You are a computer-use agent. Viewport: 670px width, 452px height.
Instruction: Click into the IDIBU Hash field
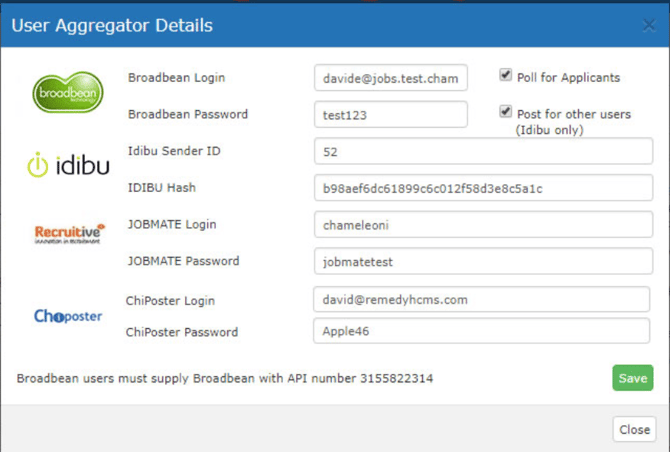coord(483,188)
